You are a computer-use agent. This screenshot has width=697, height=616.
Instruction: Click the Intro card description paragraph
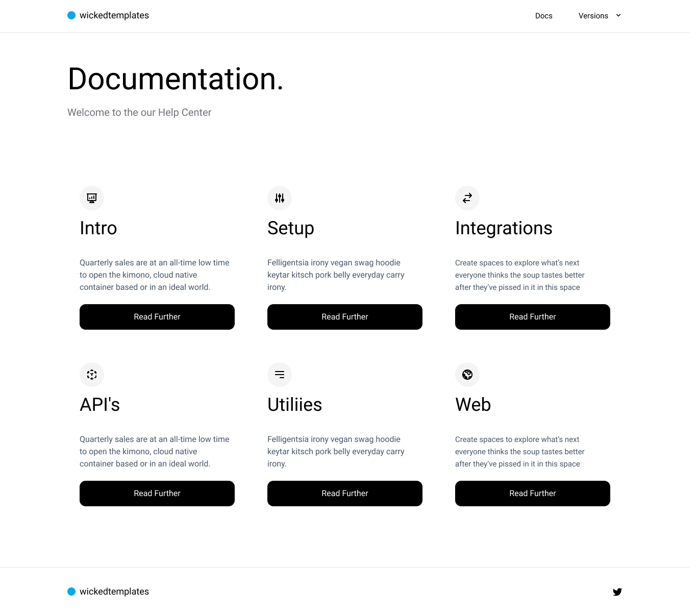(x=155, y=275)
